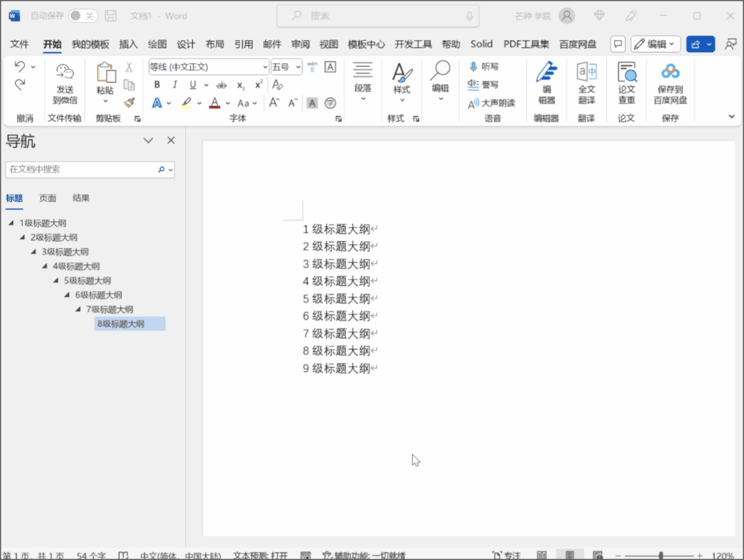Toggle superscript formatting
Image resolution: width=744 pixels, height=560 pixels.
coord(258,85)
